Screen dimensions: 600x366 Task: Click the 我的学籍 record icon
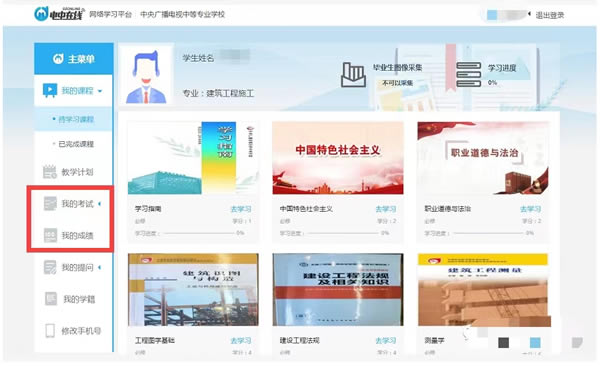pos(51,299)
